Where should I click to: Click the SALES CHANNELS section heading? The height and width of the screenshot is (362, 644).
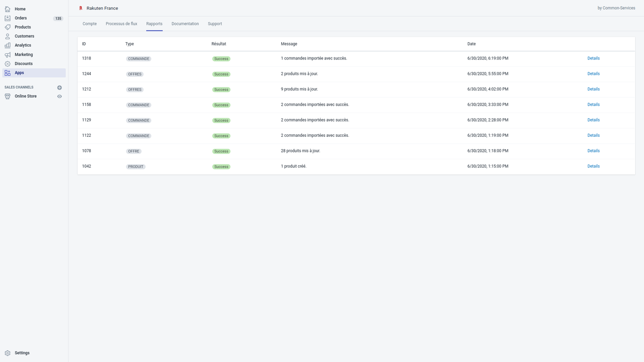pos(19,87)
